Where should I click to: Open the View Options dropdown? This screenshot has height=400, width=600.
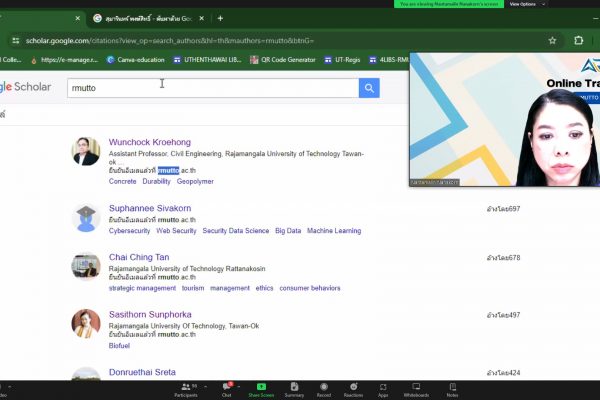(x=527, y=4)
